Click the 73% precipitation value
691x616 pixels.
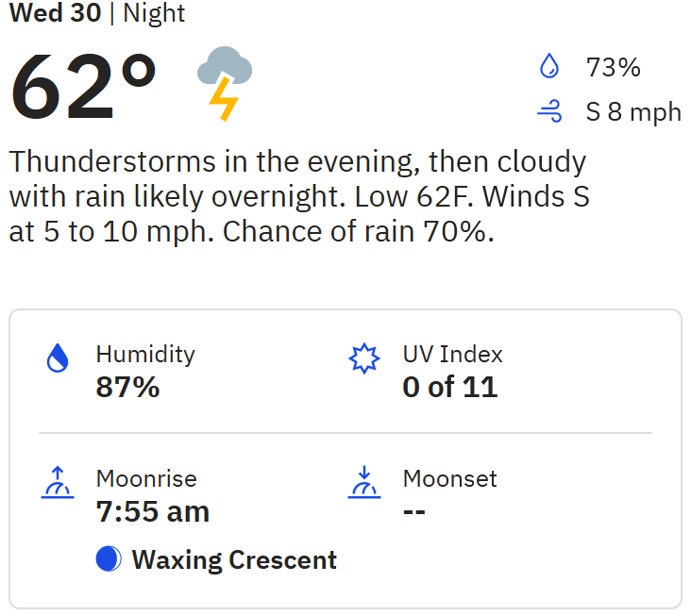coord(613,68)
